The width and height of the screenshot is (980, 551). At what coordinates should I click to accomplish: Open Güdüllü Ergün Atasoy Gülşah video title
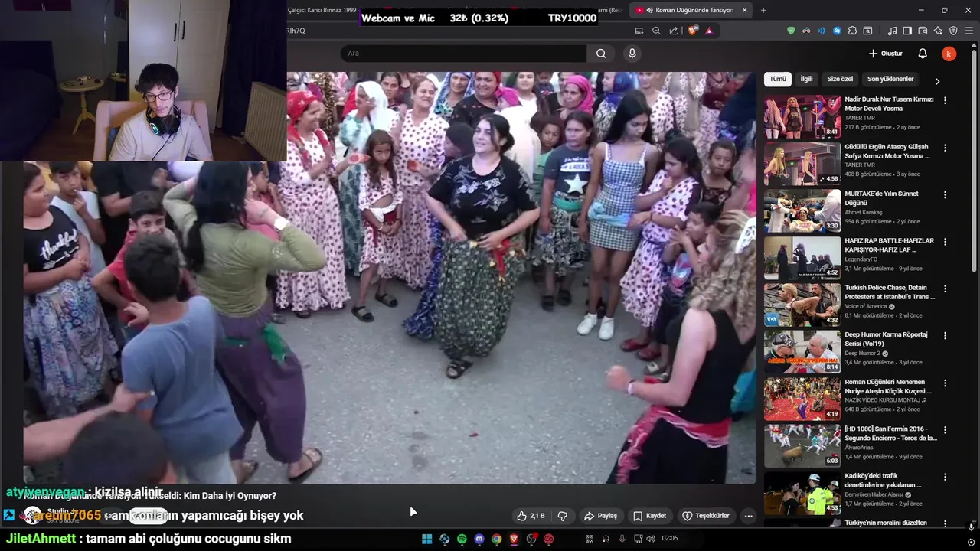coord(887,151)
